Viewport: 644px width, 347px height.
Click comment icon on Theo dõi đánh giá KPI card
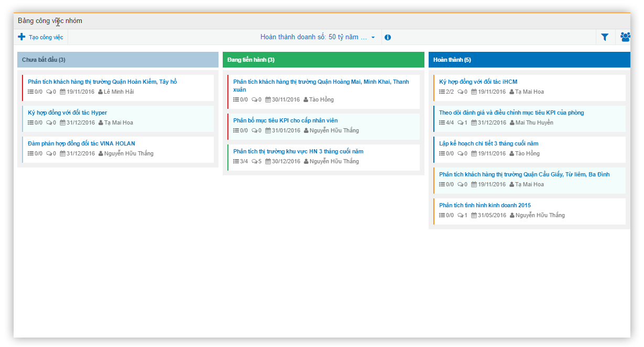[x=460, y=123]
